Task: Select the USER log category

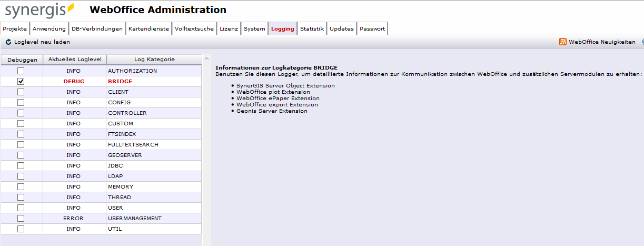Action: coord(115,208)
